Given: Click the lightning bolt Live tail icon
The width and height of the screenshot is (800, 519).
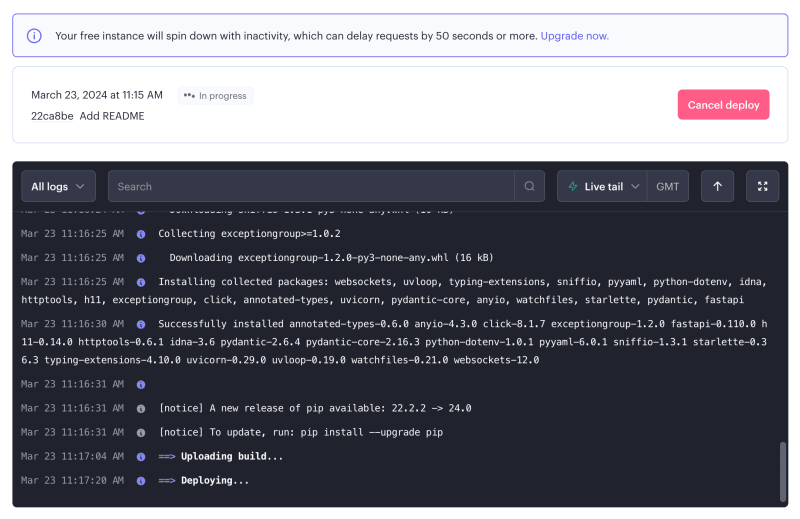Looking at the screenshot, I should pos(573,186).
